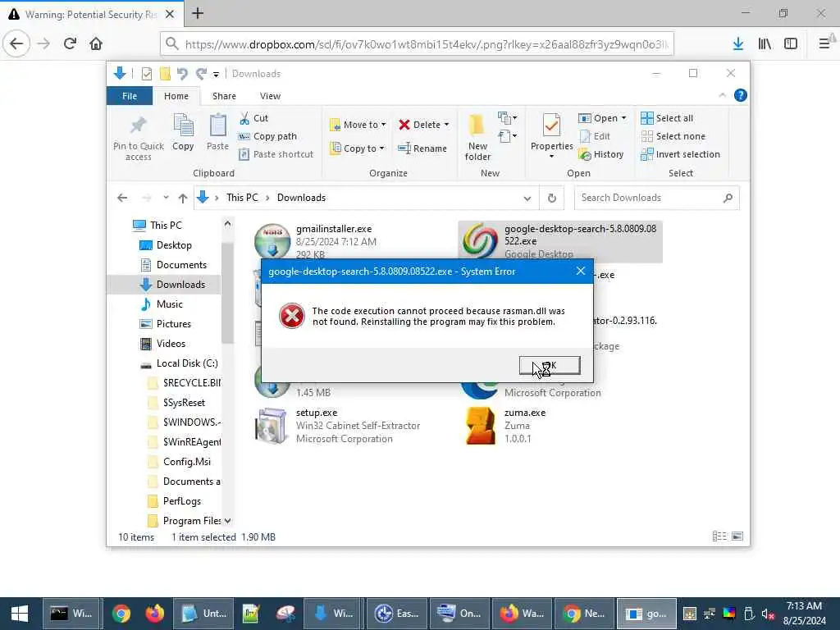Refresh the Downloads folder

(552, 198)
